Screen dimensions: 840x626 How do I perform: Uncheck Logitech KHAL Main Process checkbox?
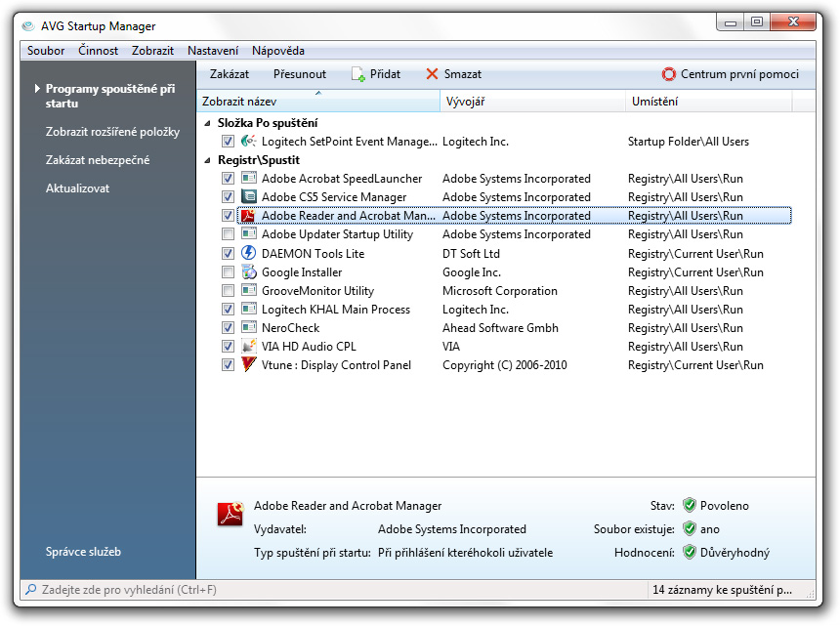point(228,309)
